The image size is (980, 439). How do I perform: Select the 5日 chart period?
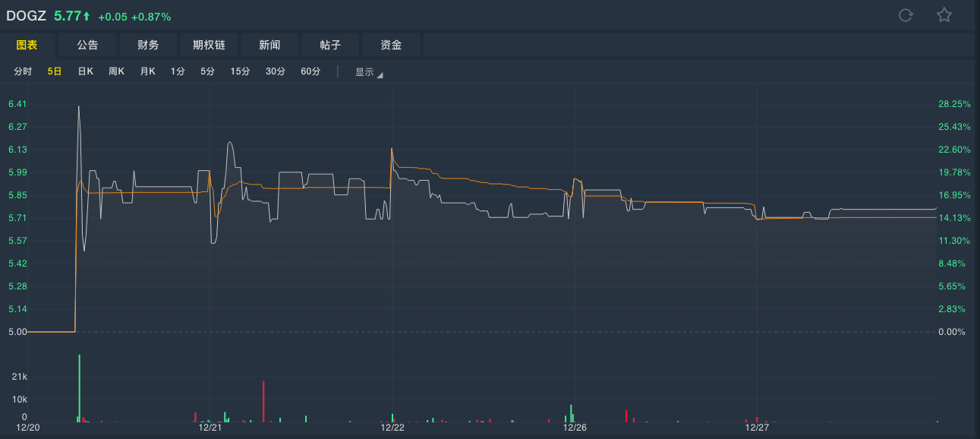point(55,71)
